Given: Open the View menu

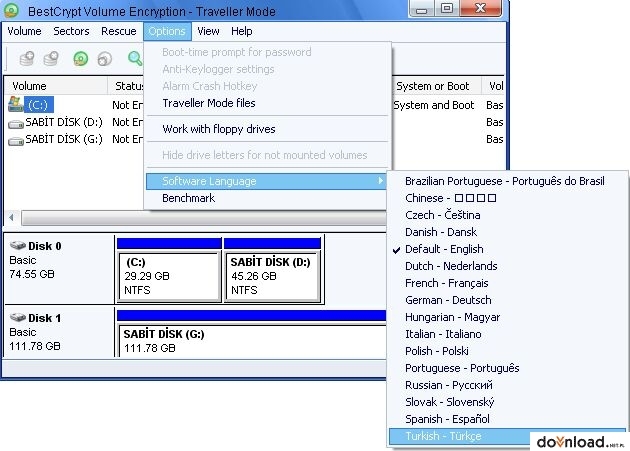Looking at the screenshot, I should 208,31.
